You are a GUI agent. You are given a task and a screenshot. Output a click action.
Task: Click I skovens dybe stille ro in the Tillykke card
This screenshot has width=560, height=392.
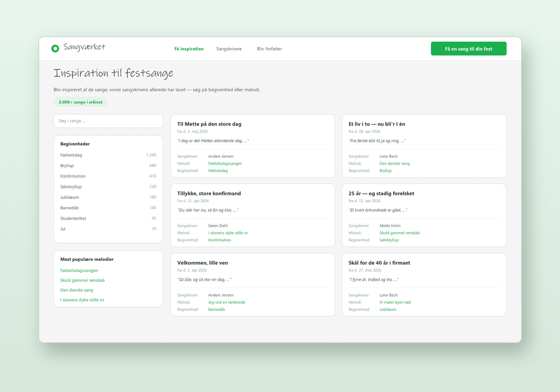pyautogui.click(x=228, y=233)
